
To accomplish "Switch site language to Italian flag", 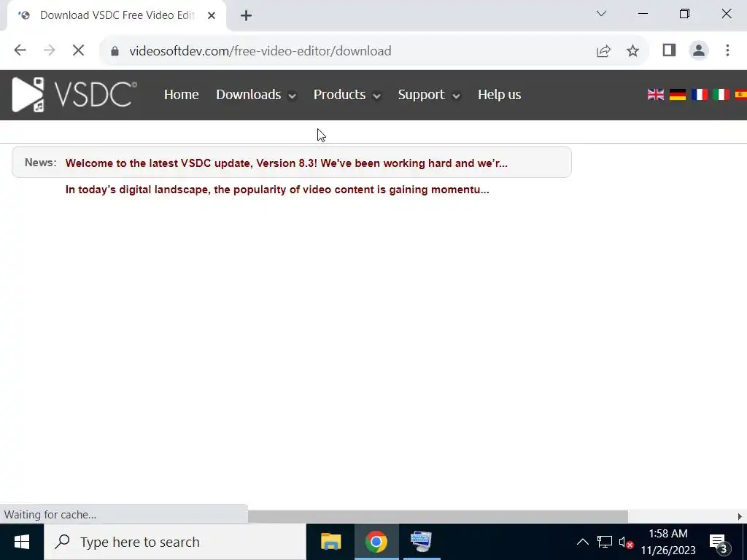I will [x=721, y=94].
